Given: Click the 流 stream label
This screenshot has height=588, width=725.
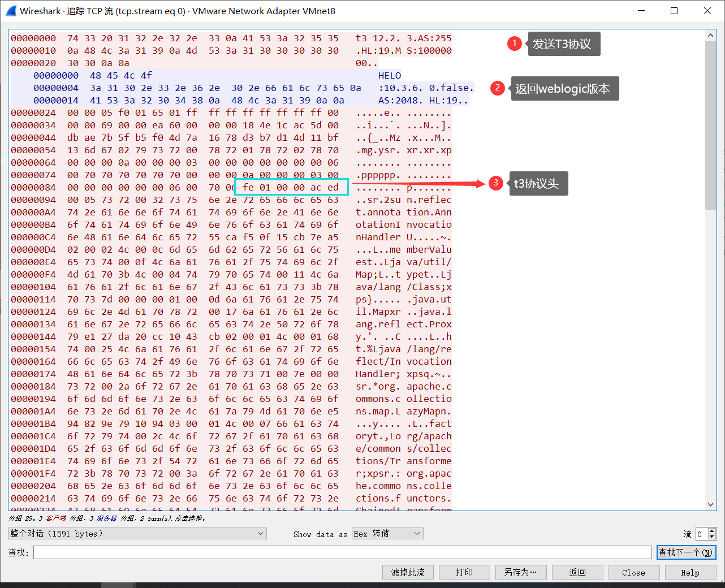Looking at the screenshot, I should click(687, 534).
